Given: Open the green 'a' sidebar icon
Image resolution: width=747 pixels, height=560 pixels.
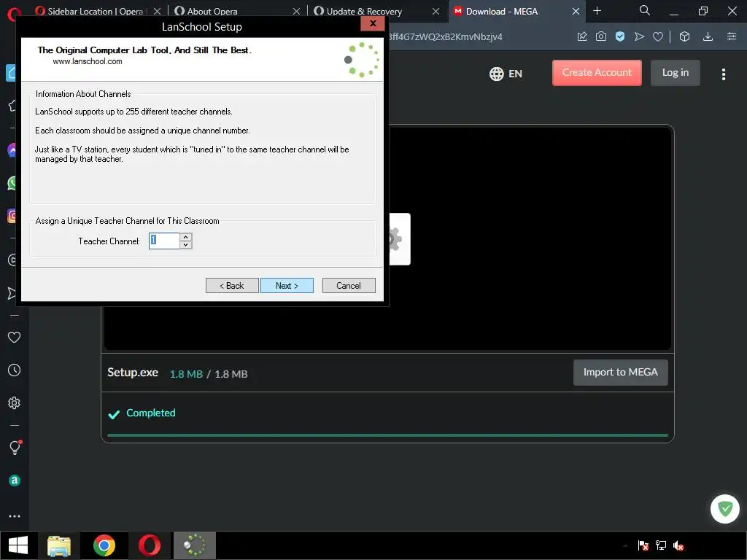Looking at the screenshot, I should [15, 481].
